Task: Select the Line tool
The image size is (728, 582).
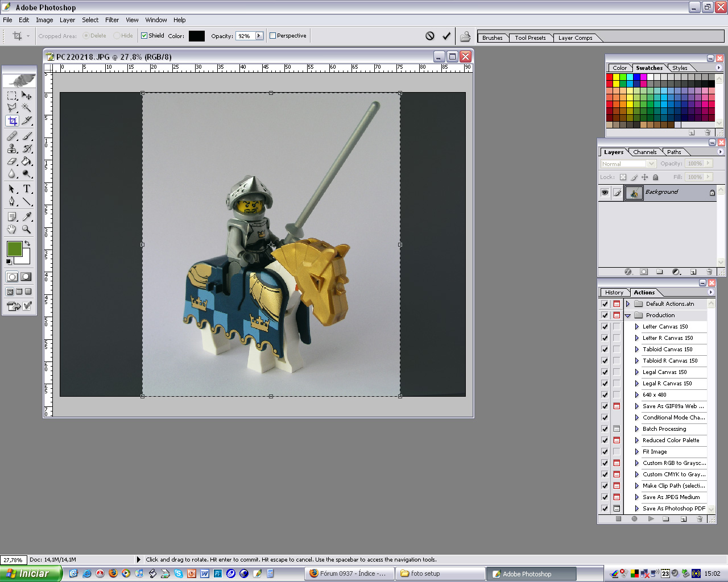Action: [x=27, y=201]
